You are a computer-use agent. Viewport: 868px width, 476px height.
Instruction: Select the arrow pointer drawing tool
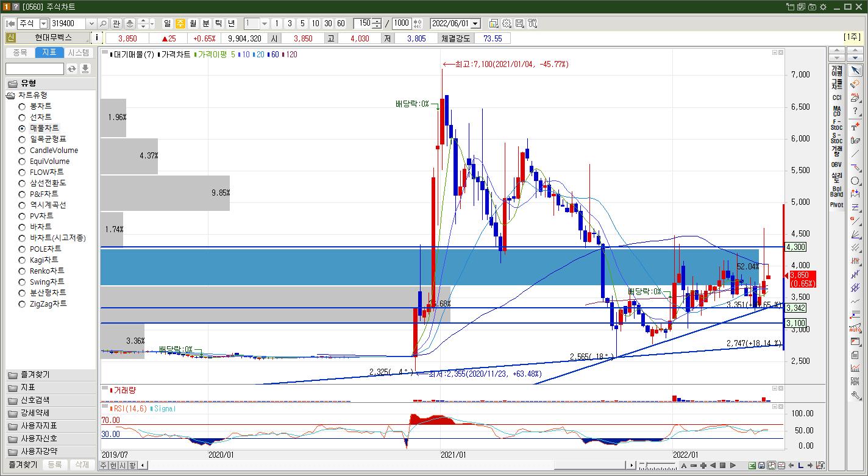coord(855,71)
